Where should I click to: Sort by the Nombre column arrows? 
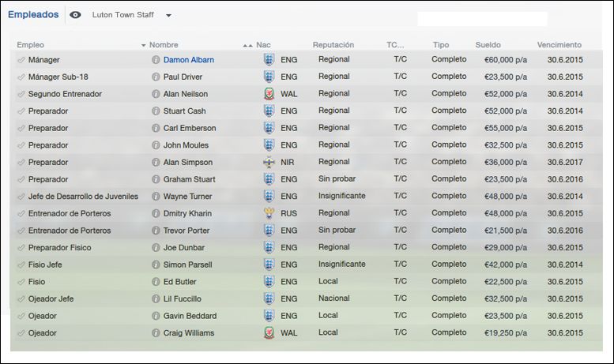point(247,46)
